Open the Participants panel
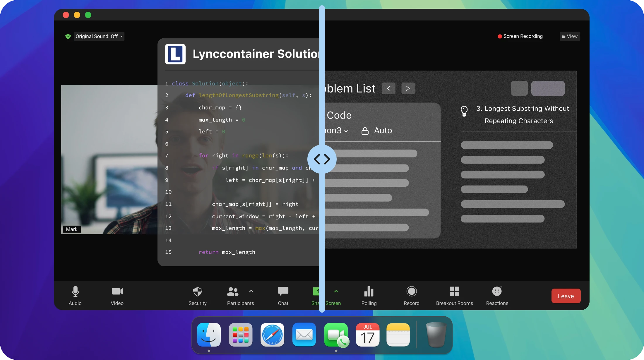 coord(233,292)
